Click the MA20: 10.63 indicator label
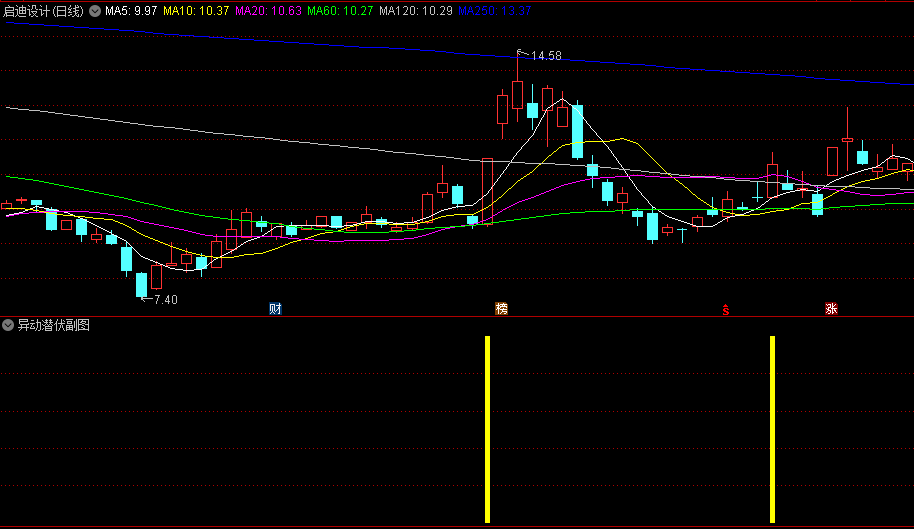Screen dimensions: 914x529 point(268,11)
